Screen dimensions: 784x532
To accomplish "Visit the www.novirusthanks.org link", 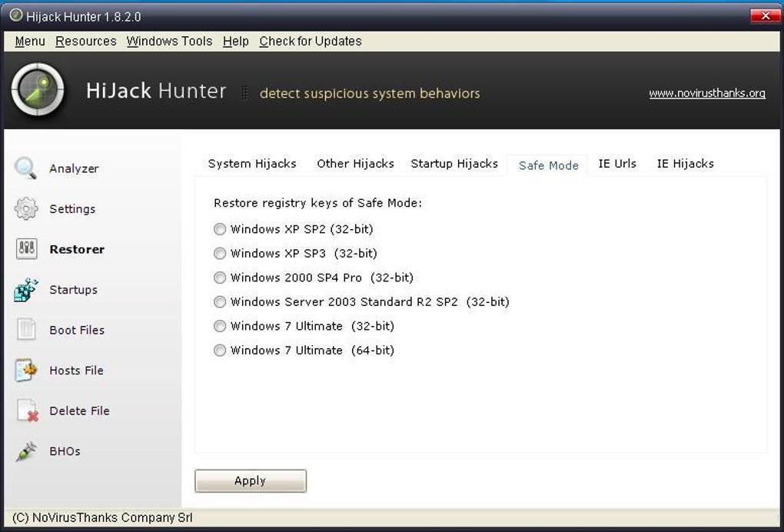I will tap(707, 93).
